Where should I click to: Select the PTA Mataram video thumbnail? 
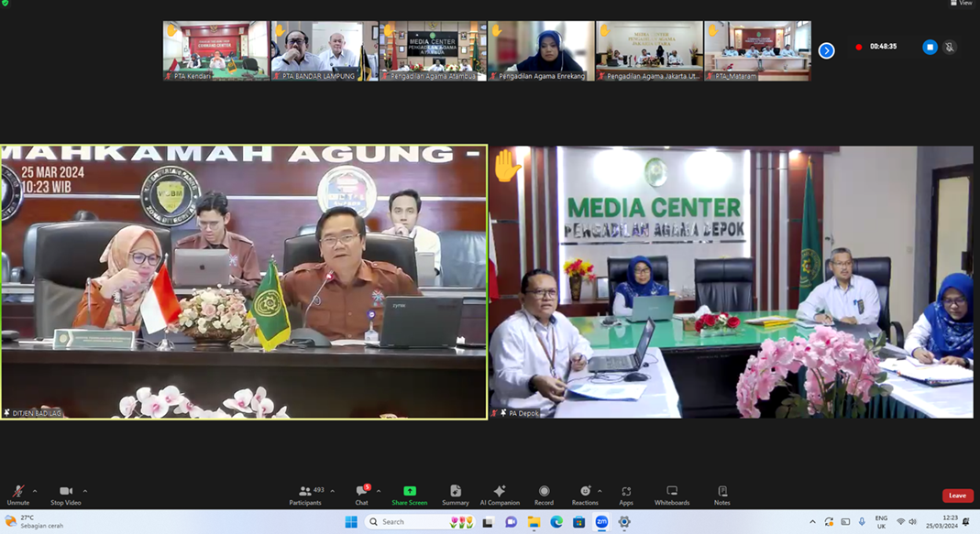pos(757,50)
